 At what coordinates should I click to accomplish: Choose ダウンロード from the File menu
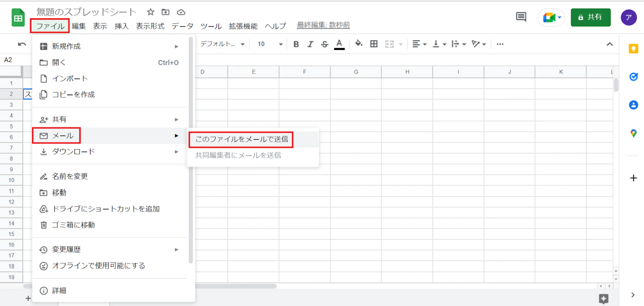click(x=73, y=152)
